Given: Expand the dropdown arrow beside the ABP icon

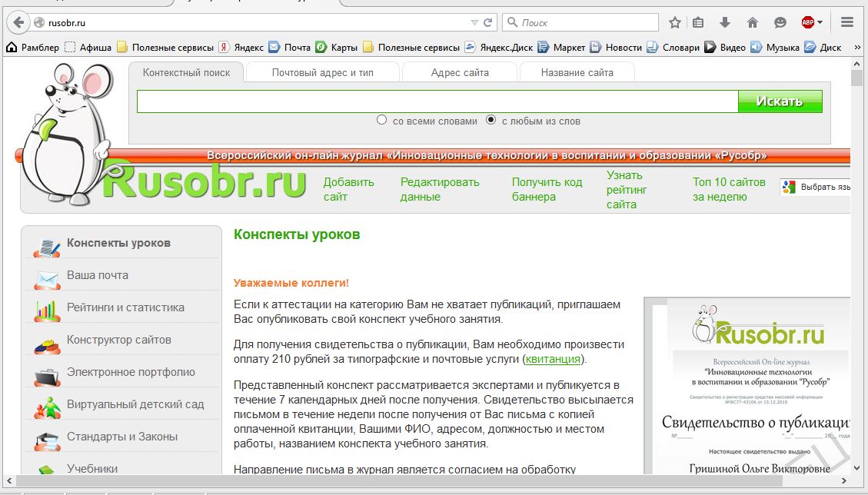Looking at the screenshot, I should coord(820,22).
